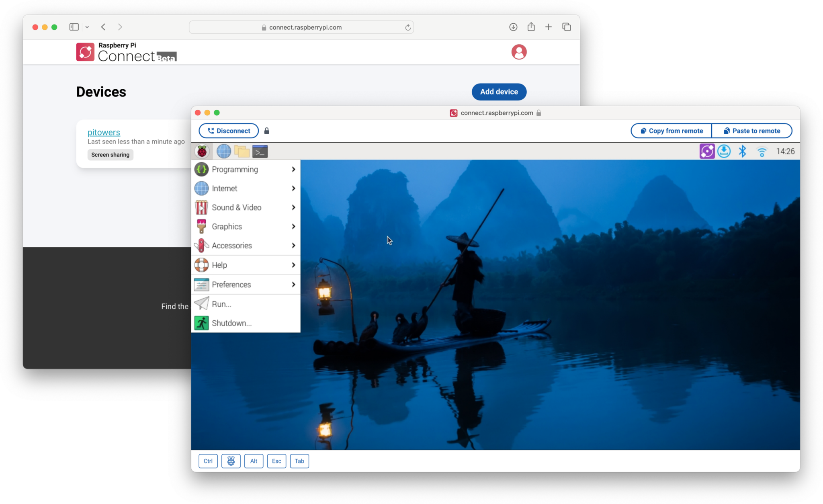823x504 pixels.
Task: Open the file manager on the remote desktop
Action: point(242,151)
